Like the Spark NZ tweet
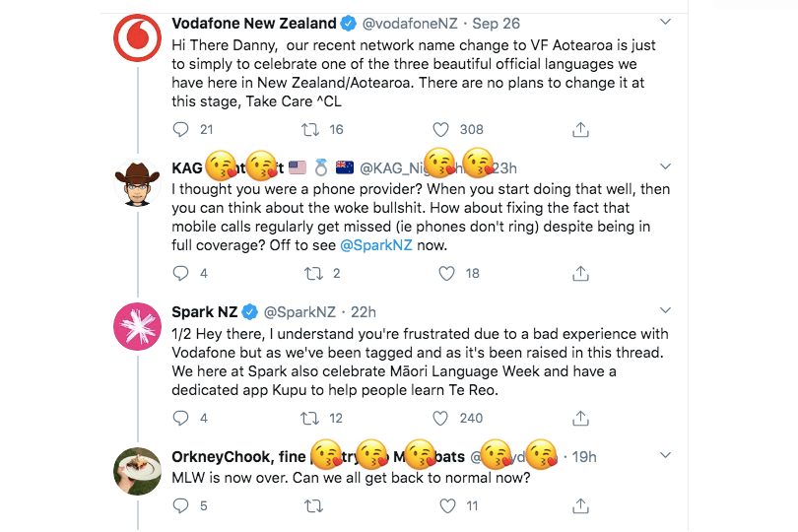 (443, 418)
